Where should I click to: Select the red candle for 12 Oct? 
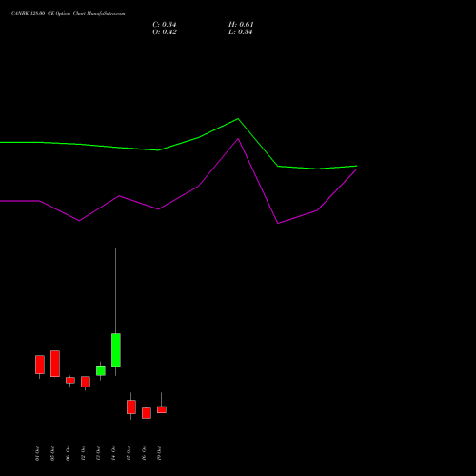tap(86, 382)
